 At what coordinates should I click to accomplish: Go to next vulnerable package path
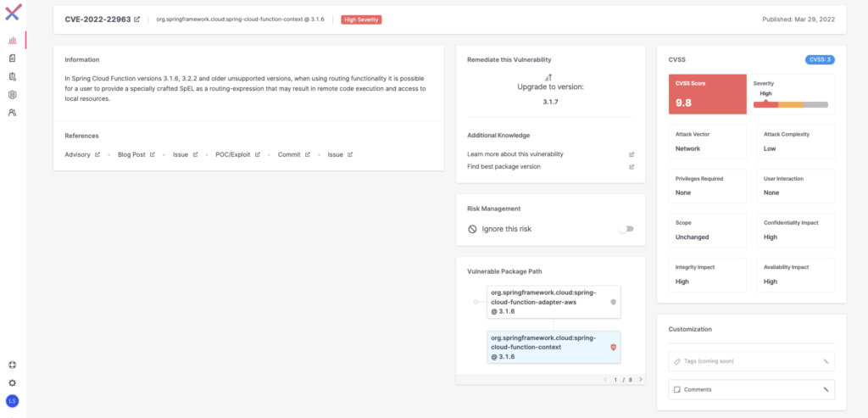[641, 380]
